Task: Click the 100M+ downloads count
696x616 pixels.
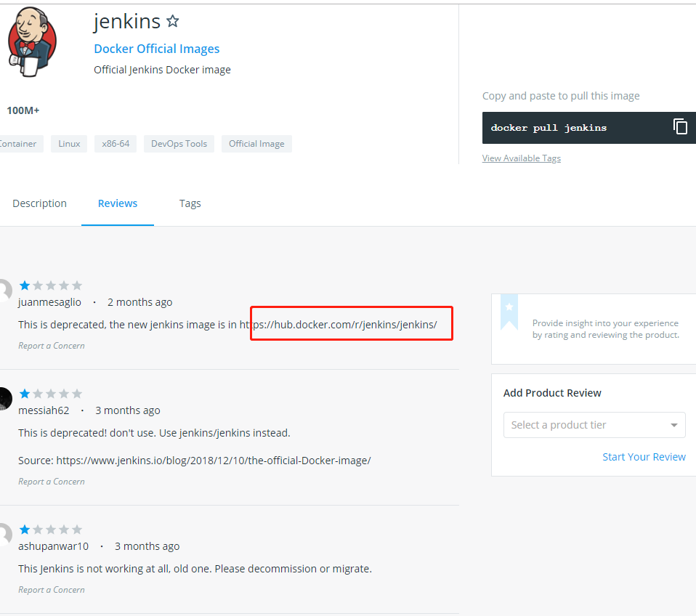Action: 23,110
